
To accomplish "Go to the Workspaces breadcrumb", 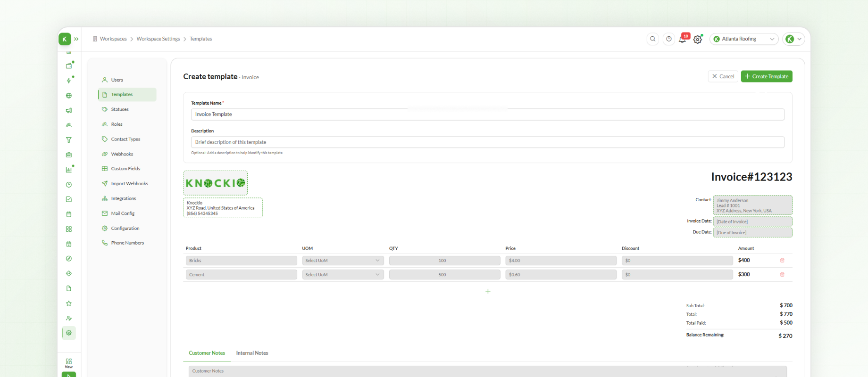I will pos(113,39).
